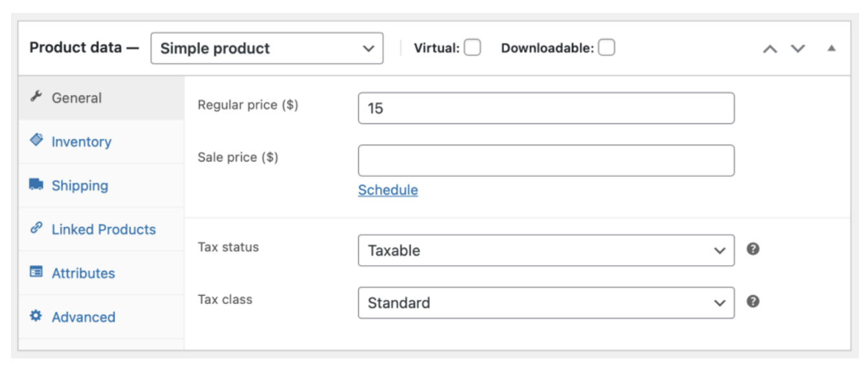Select the General tab
This screenshot has height=372, width=868.
coord(102,98)
